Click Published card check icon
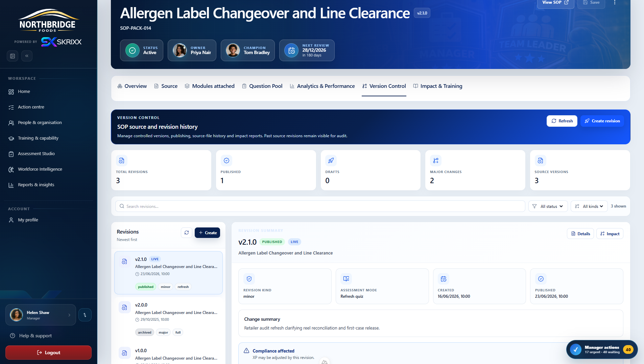This screenshot has width=644, height=364. (x=226, y=161)
